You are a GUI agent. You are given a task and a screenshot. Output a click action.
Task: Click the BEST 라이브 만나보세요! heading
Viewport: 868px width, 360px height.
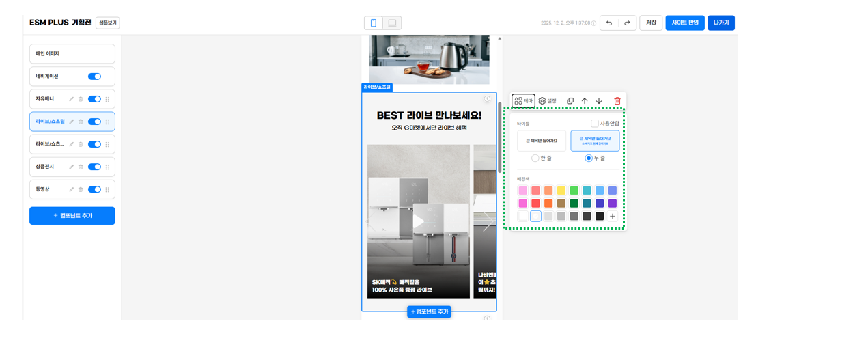coord(429,115)
